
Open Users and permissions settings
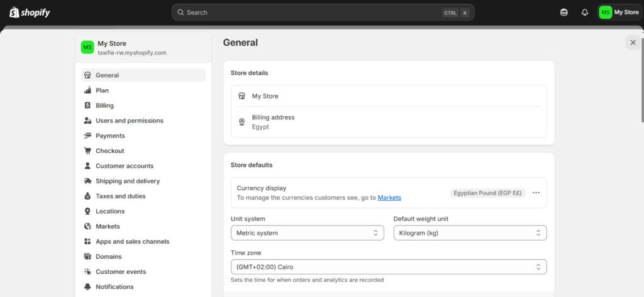[x=143, y=121]
